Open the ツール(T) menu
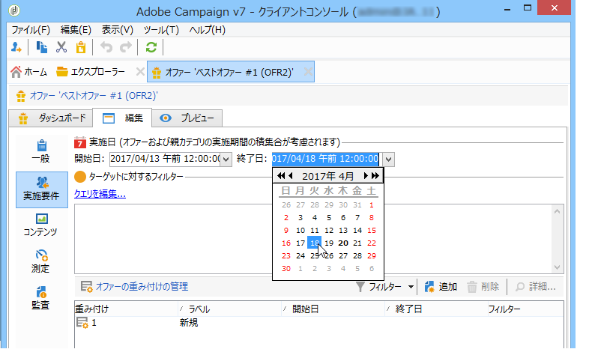 161,30
